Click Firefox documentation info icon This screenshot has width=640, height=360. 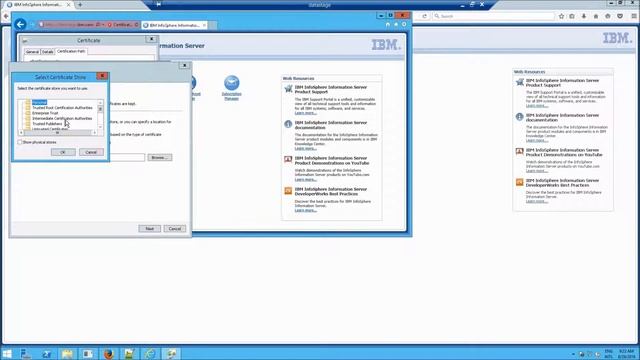(519, 117)
